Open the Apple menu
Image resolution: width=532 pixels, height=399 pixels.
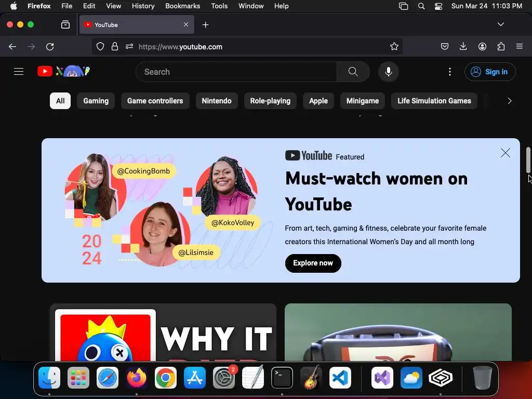point(14,6)
